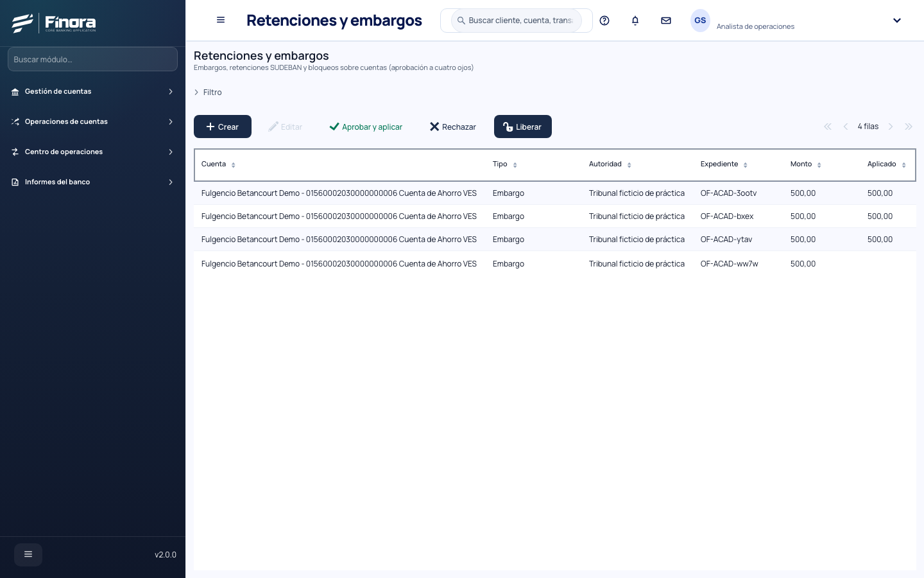Open Gestión de cuentas menu

point(92,92)
